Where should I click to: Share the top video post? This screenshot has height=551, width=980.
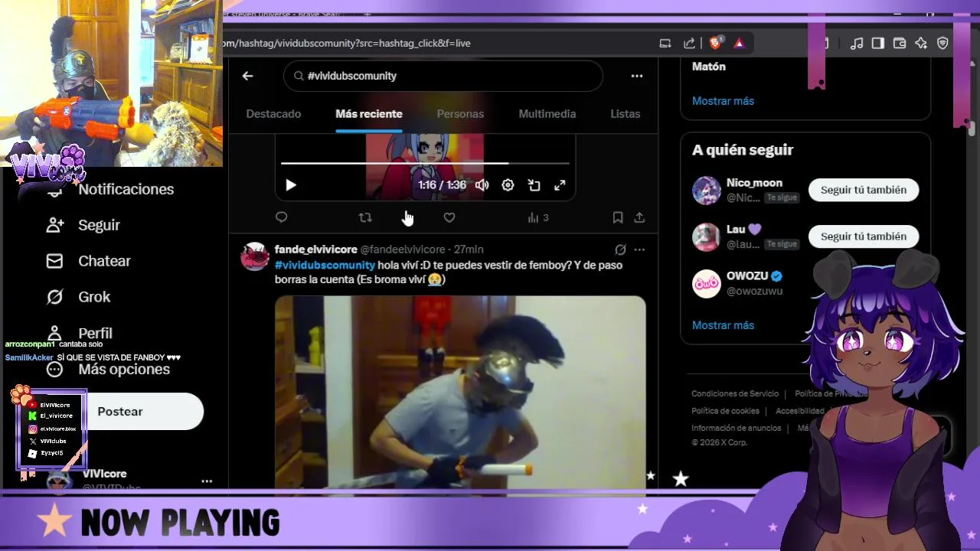(x=639, y=217)
